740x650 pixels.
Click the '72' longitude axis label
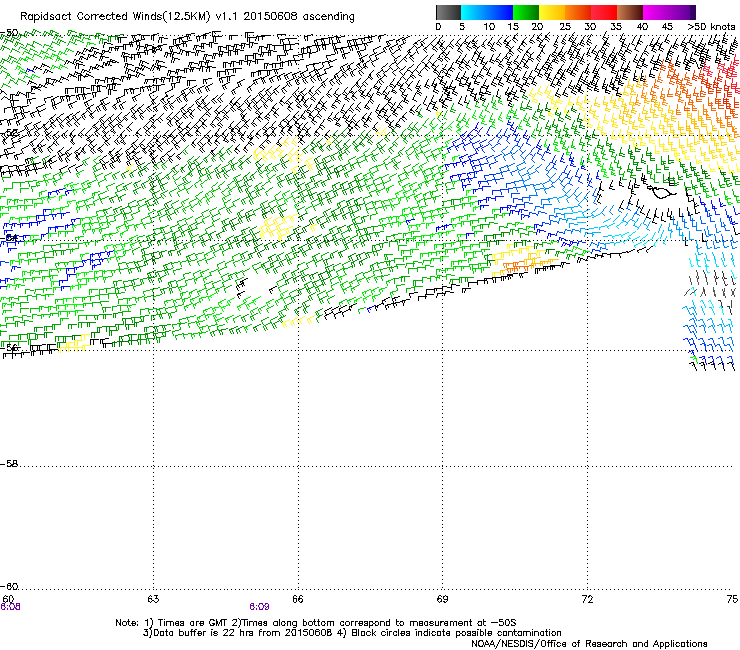pos(587,599)
